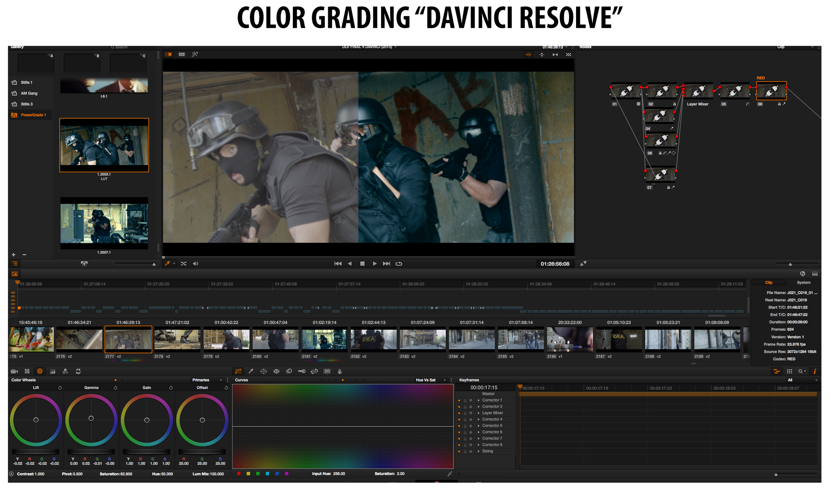Toggle loop playback button
The image size is (831, 504).
[399, 264]
